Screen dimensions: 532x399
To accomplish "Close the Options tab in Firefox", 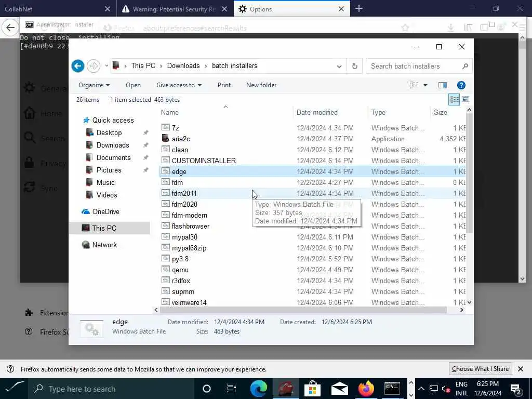I will click(341, 9).
